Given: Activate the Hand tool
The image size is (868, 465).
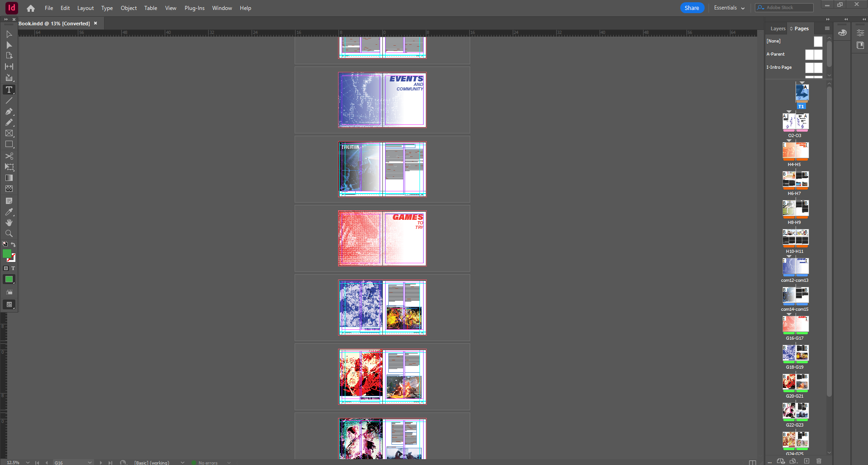Looking at the screenshot, I should coord(9,223).
